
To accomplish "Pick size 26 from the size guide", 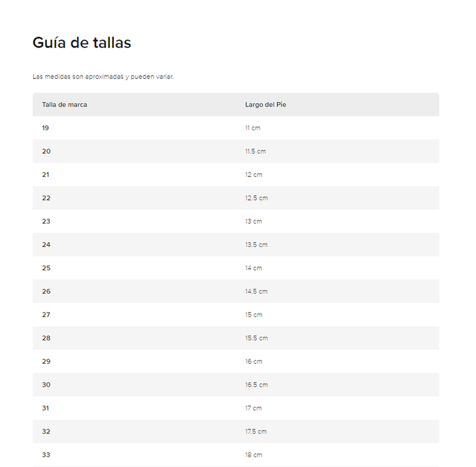I will [47, 291].
